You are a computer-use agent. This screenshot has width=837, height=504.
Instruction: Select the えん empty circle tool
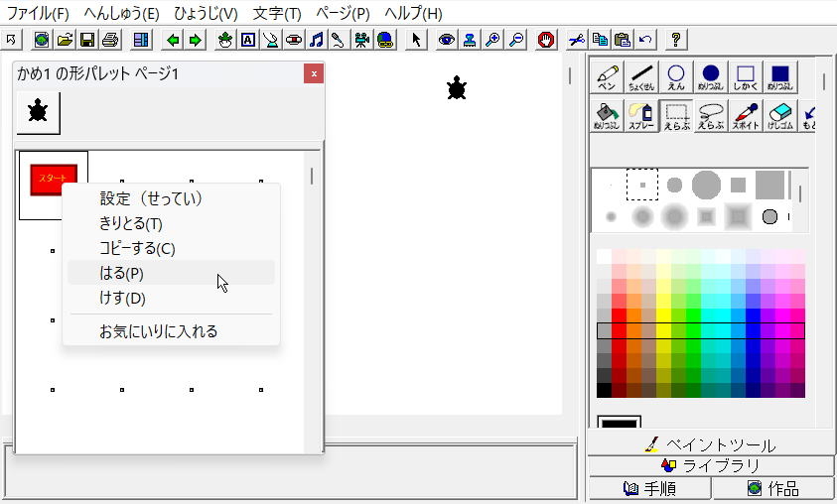676,77
